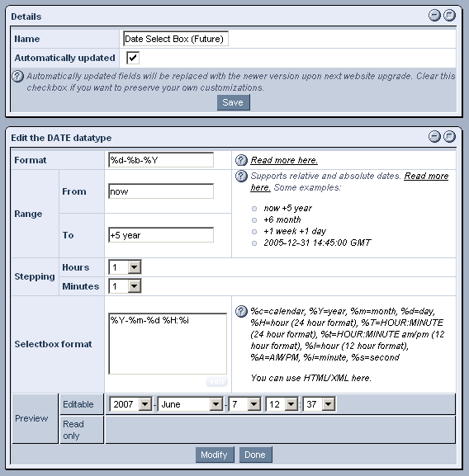Open the day 7 preview dropdown
469x476 pixels.
(245, 404)
